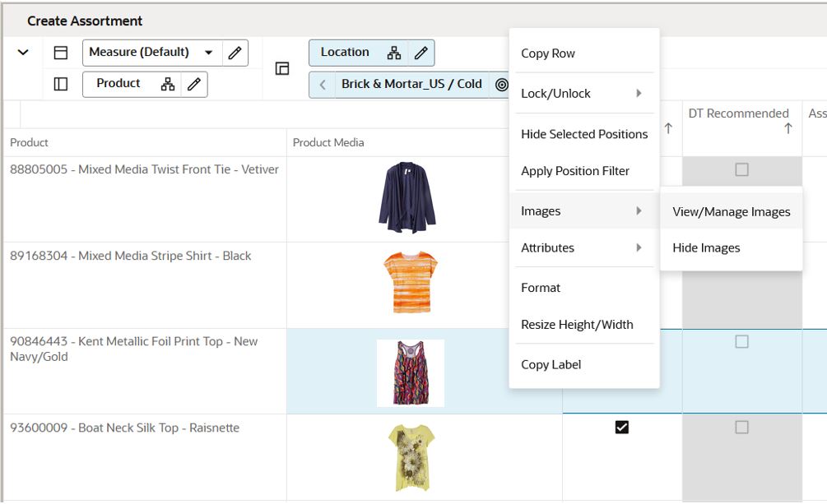Expand the Images submenu arrow
This screenshot has height=504, width=827.
point(639,210)
